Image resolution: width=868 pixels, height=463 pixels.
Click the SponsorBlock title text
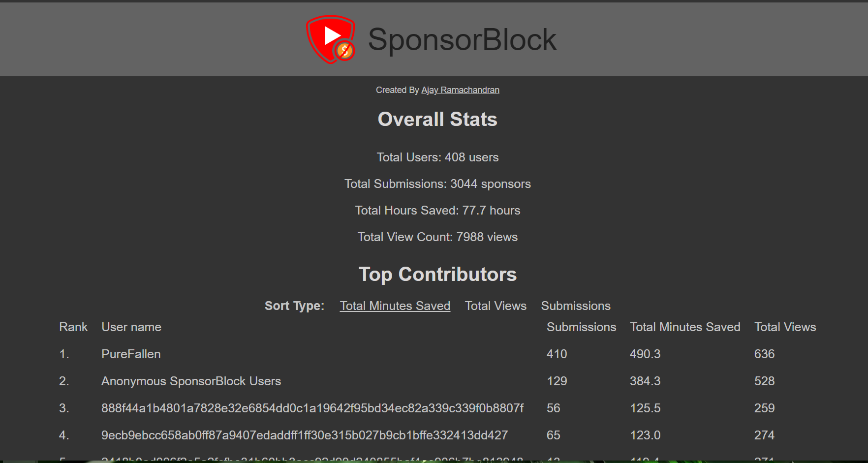click(x=462, y=39)
